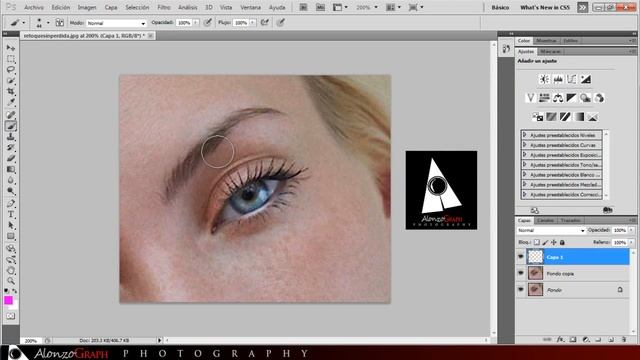Open the brush Modo dropdown

click(x=116, y=23)
